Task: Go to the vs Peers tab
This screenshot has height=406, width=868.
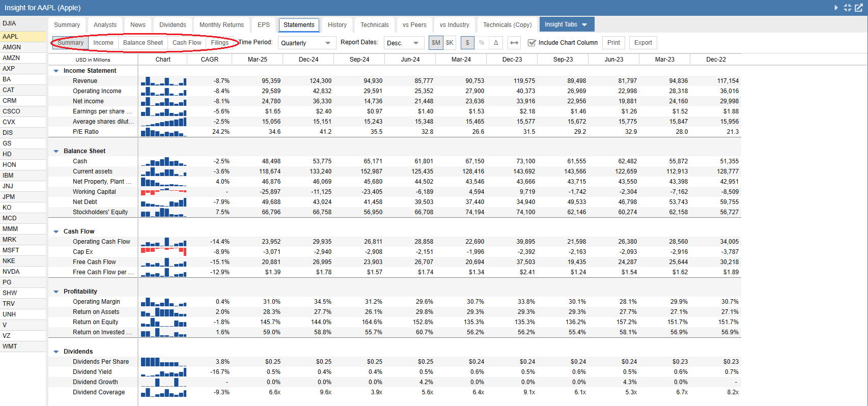Action: pos(414,25)
